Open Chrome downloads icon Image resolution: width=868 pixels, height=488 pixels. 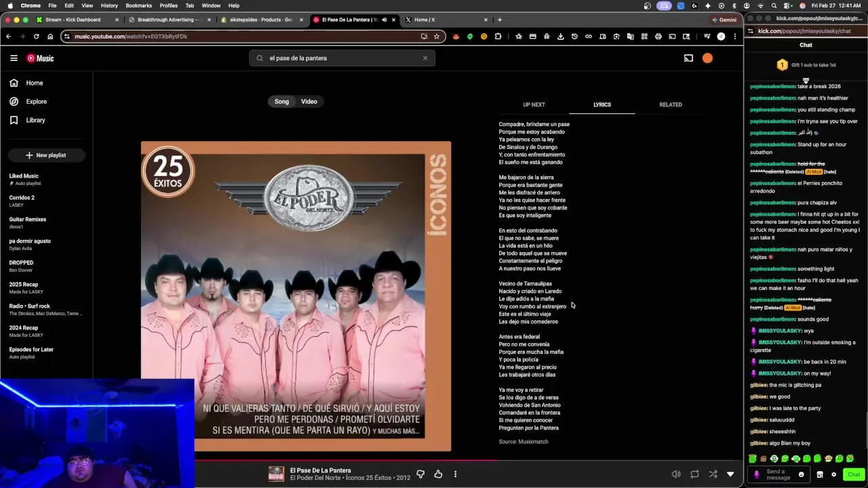pos(560,37)
